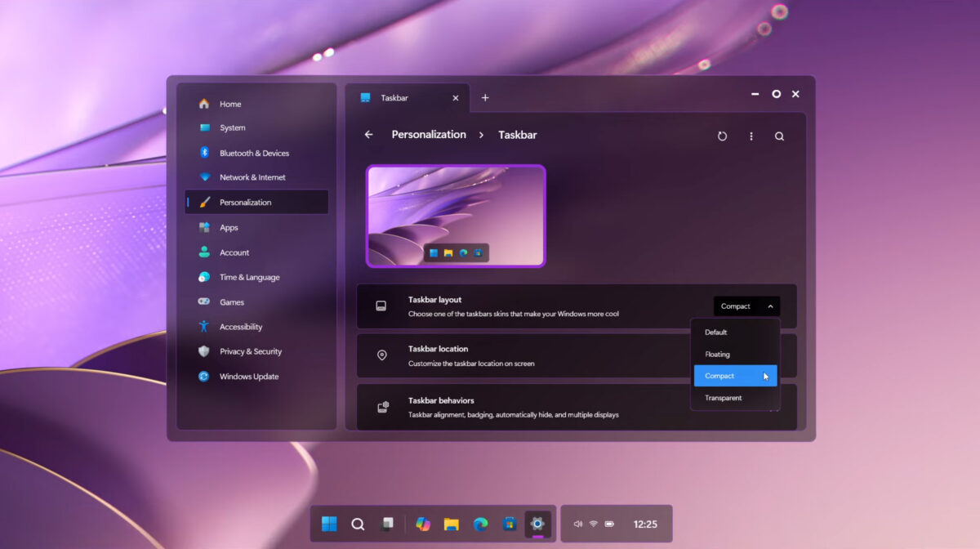The image size is (980, 549).
Task: Select Floating from the layout dropdown
Action: pos(717,354)
